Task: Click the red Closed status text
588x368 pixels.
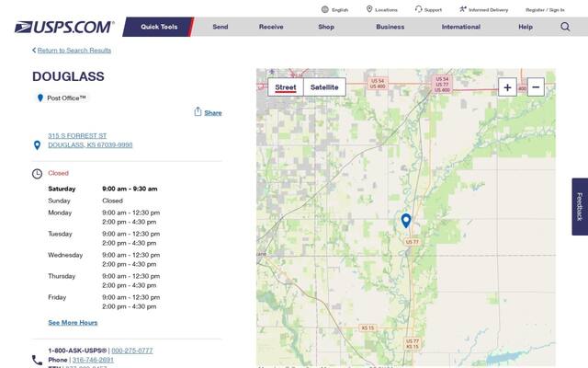Action: (58, 173)
